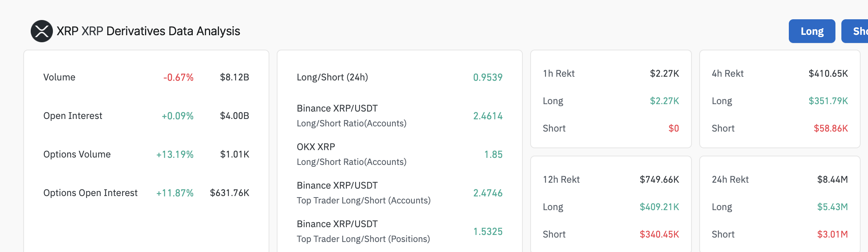The width and height of the screenshot is (868, 252).
Task: Click the 24h Rekt Short value $3.01M
Action: pos(832,234)
